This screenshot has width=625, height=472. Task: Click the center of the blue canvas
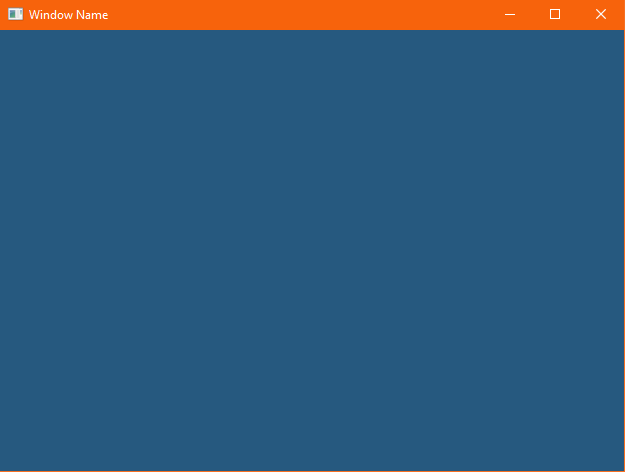312,250
